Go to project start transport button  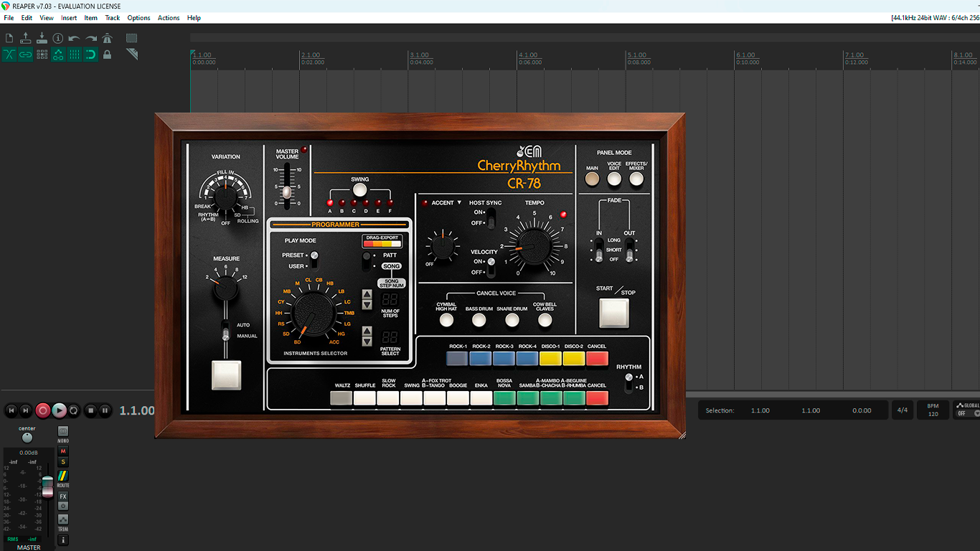[11, 410]
